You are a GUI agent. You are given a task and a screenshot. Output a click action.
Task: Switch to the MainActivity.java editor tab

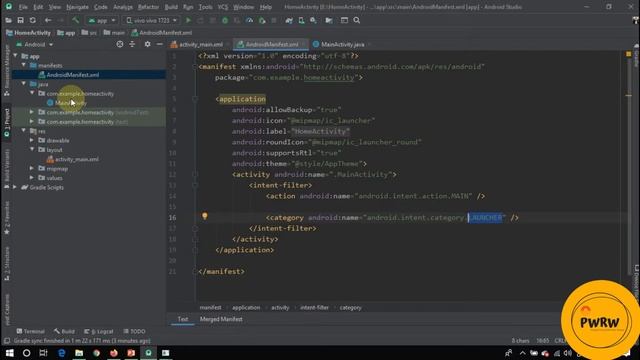342,44
